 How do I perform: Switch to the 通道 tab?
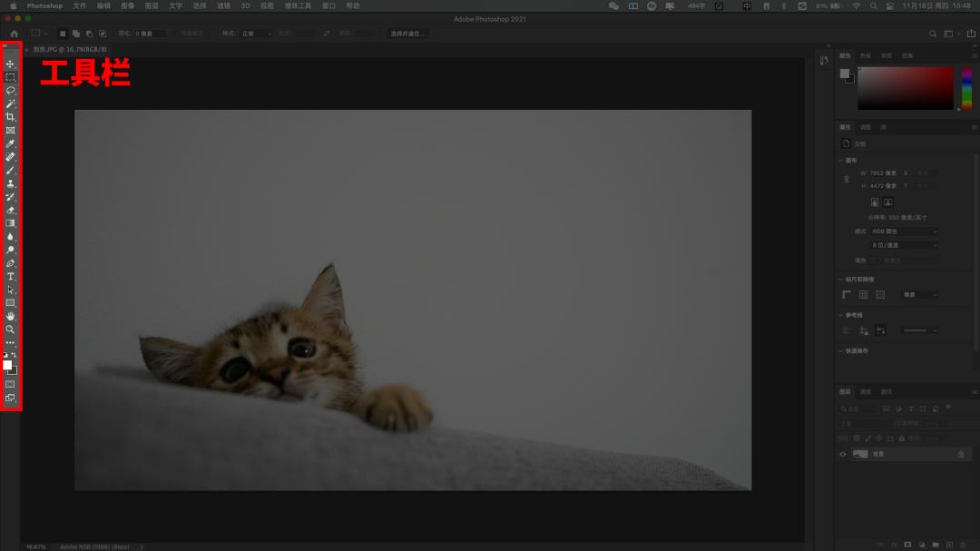click(866, 391)
